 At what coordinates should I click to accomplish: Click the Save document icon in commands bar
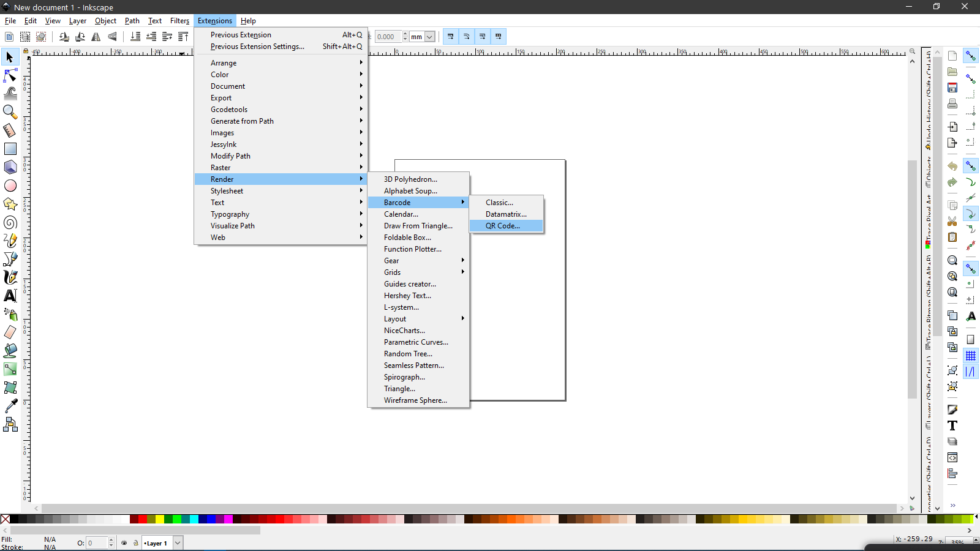[952, 88]
